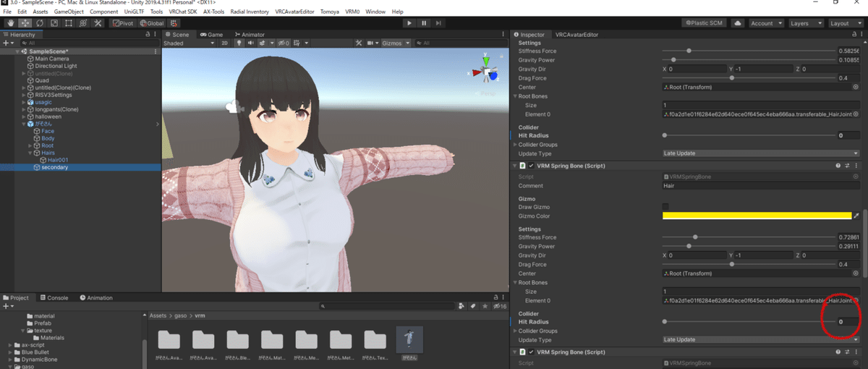Screen dimensions: 868x369
Task: Switch to the VRCAvatarEditor tab
Action: (576, 35)
